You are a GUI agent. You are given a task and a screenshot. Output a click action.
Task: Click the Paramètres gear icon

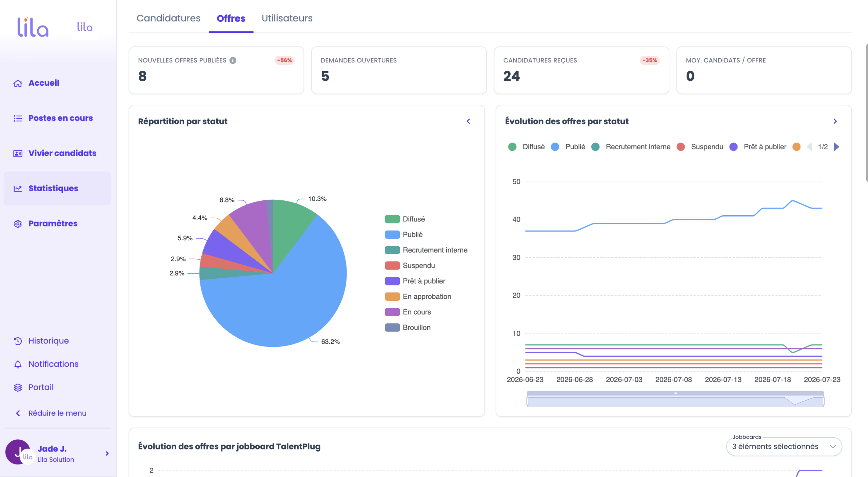[x=18, y=224]
